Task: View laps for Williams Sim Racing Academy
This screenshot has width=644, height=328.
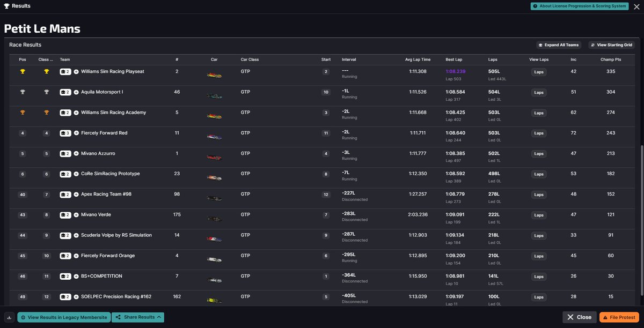Action: (539, 113)
